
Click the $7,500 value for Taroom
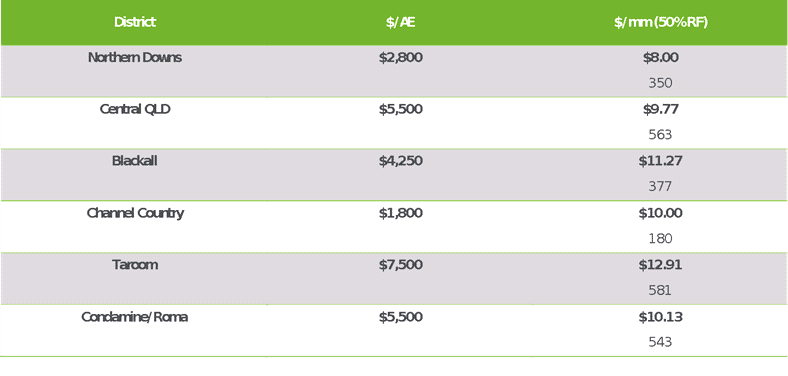401,264
